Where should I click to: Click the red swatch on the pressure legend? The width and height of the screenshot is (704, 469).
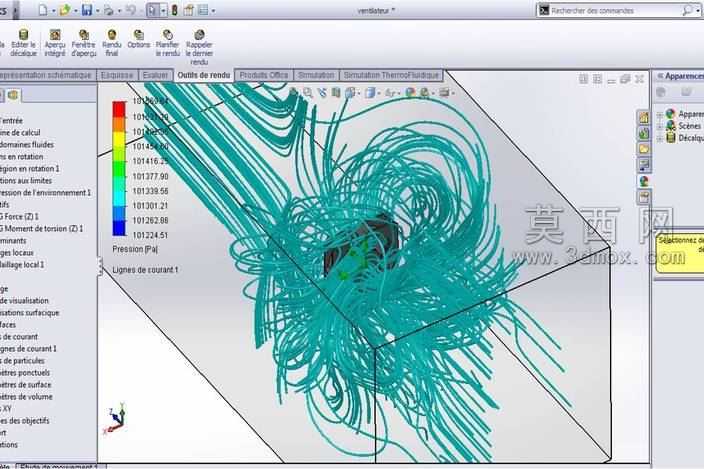pos(119,109)
